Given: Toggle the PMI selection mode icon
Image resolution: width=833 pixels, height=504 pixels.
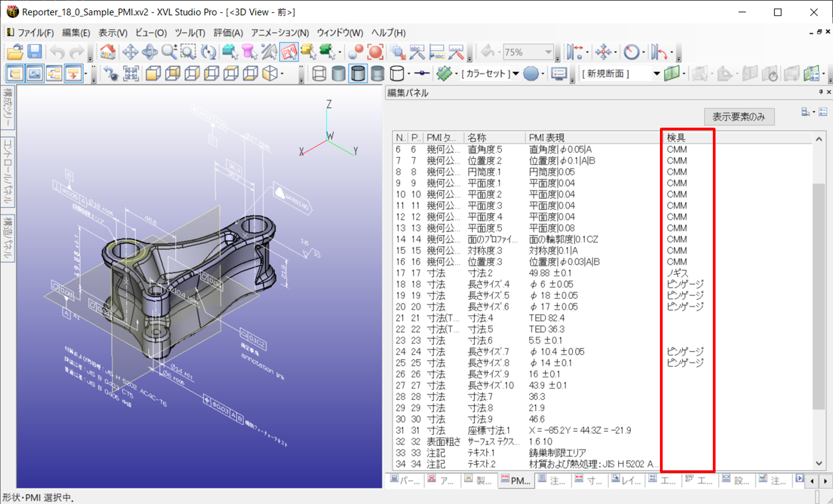Looking at the screenshot, I should tap(289, 52).
